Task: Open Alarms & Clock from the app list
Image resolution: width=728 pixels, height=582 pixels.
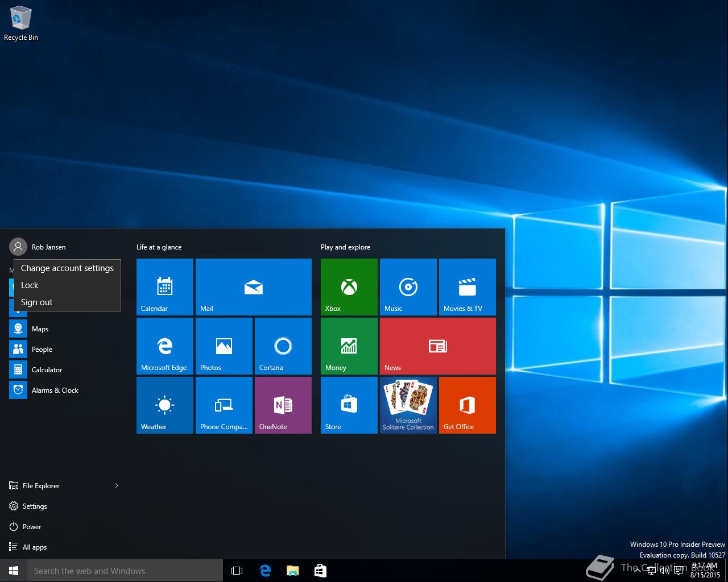Action: 65,390
